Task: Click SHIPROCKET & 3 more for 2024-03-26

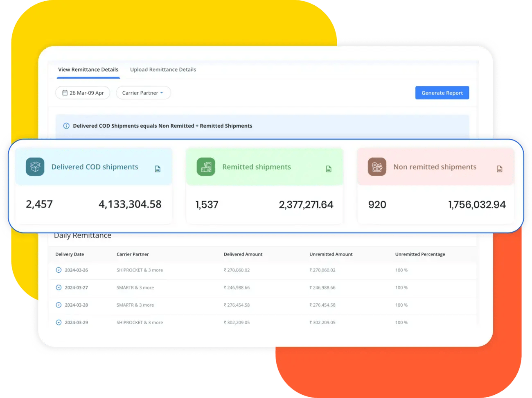Action: pyautogui.click(x=140, y=270)
